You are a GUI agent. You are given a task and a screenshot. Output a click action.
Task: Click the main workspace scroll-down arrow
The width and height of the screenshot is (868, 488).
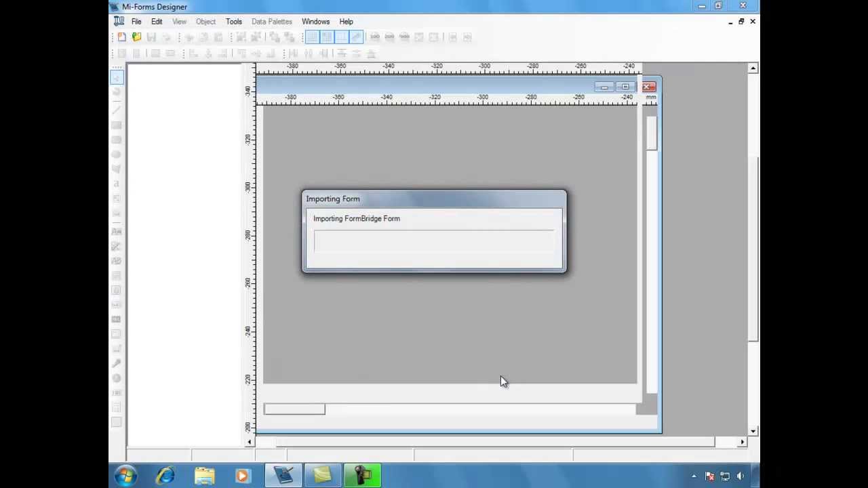coord(753,431)
